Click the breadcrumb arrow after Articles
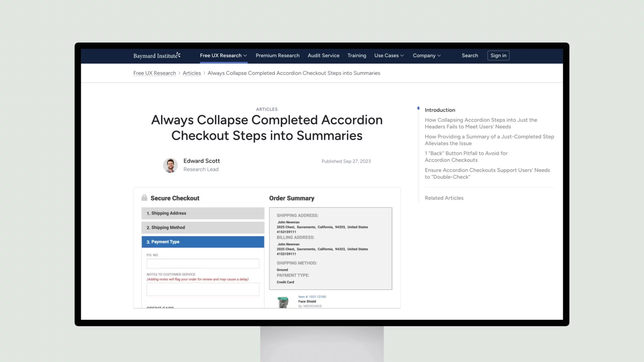The height and width of the screenshot is (362, 644). (x=204, y=73)
